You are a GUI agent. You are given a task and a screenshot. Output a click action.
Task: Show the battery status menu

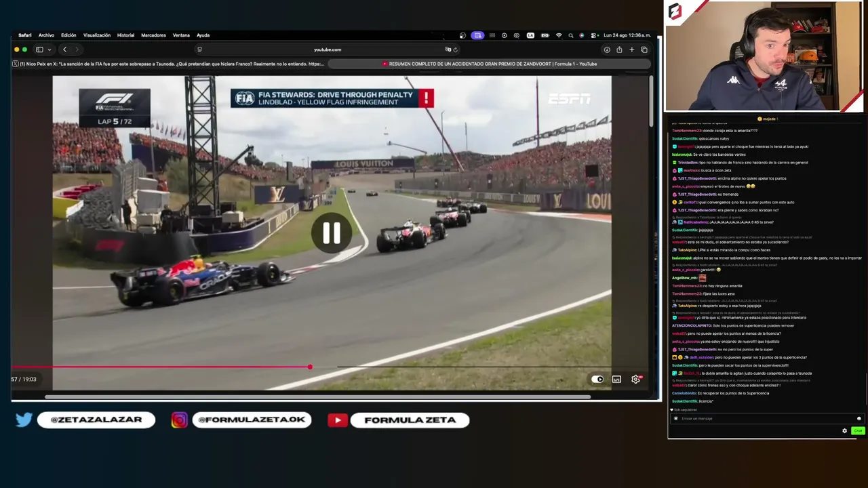tap(544, 35)
